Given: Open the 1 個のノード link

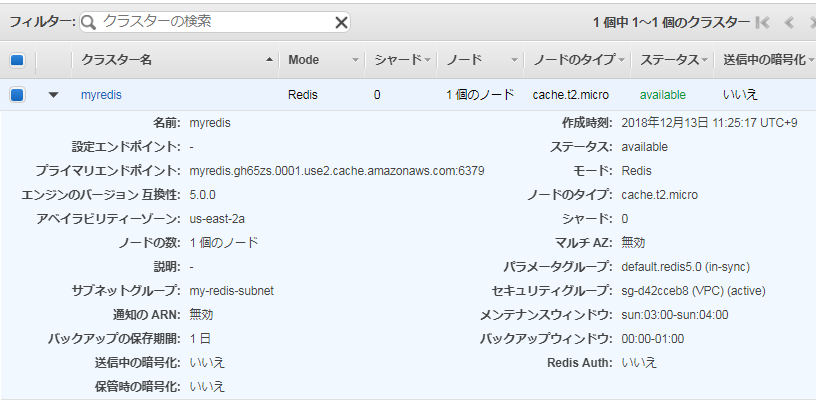Looking at the screenshot, I should [x=479, y=95].
